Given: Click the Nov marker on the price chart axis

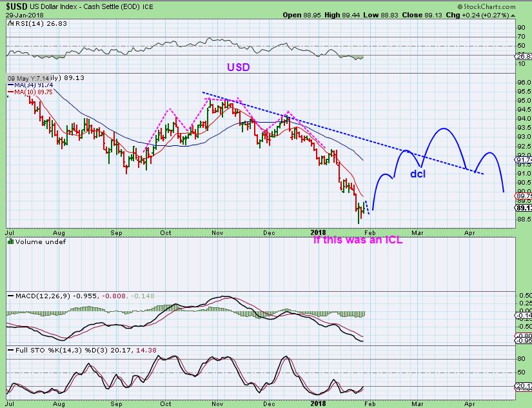Looking at the screenshot, I should (217, 230).
